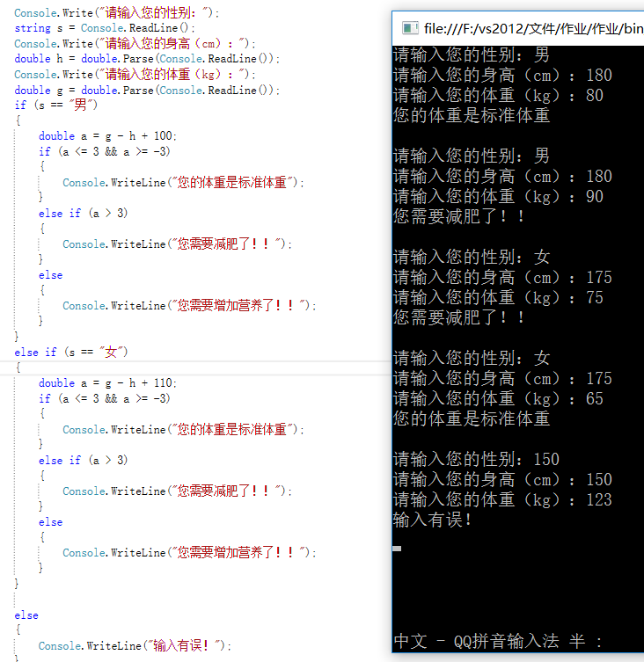Image resolution: width=644 pixels, height=662 pixels.
Task: Click console output line with weight 65
Action: pyautogui.click(x=498, y=398)
